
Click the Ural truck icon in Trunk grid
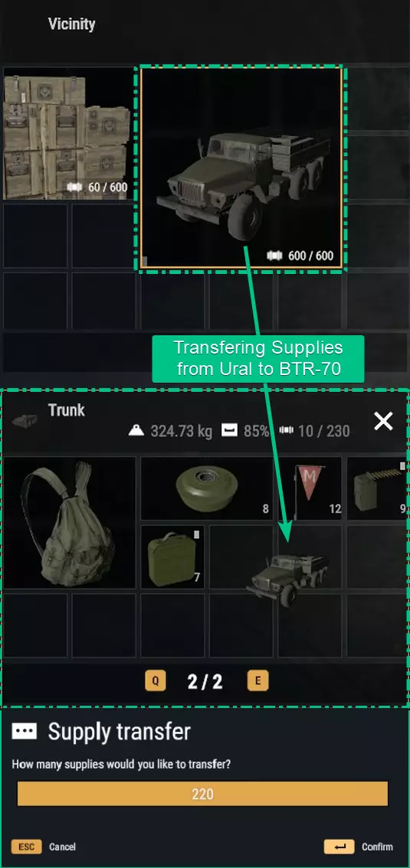coord(287,578)
